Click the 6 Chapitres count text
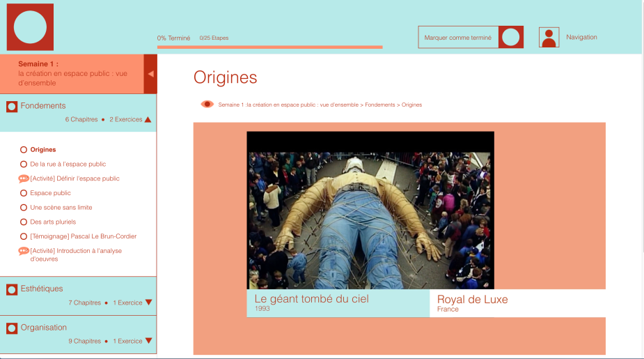 click(x=81, y=120)
